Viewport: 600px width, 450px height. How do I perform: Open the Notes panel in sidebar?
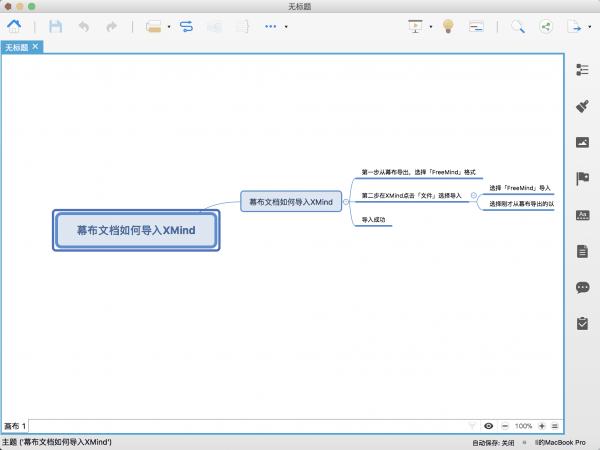click(582, 251)
